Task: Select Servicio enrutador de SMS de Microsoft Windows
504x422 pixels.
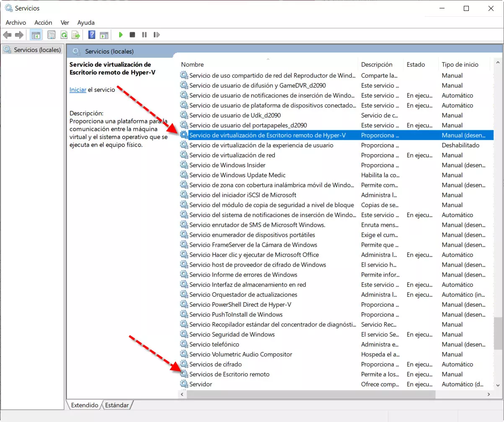Action: (x=336, y=225)
